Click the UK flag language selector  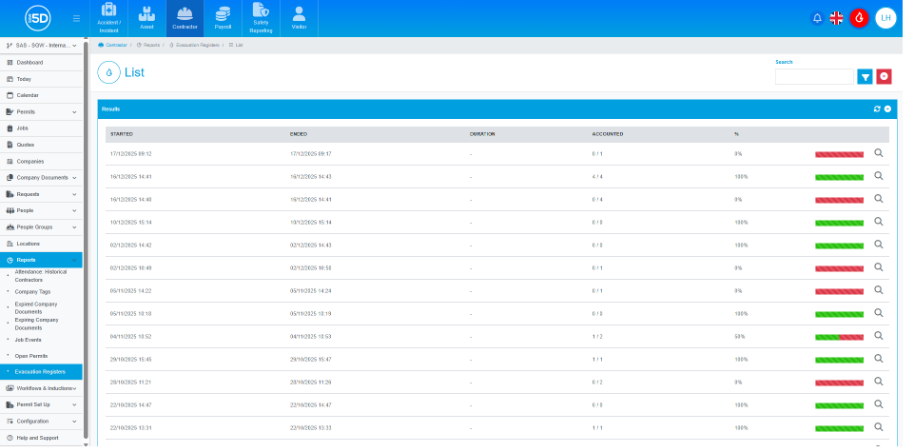pos(837,18)
